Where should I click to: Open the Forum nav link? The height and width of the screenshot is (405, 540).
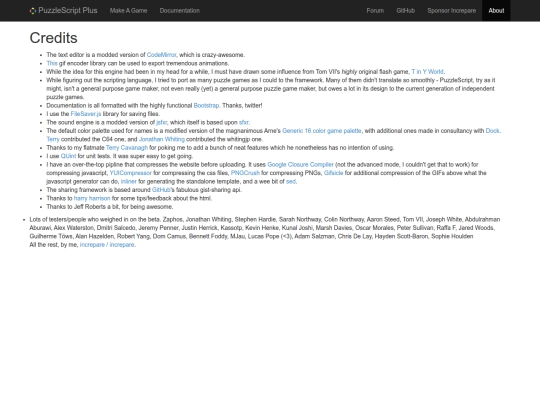tap(375, 11)
